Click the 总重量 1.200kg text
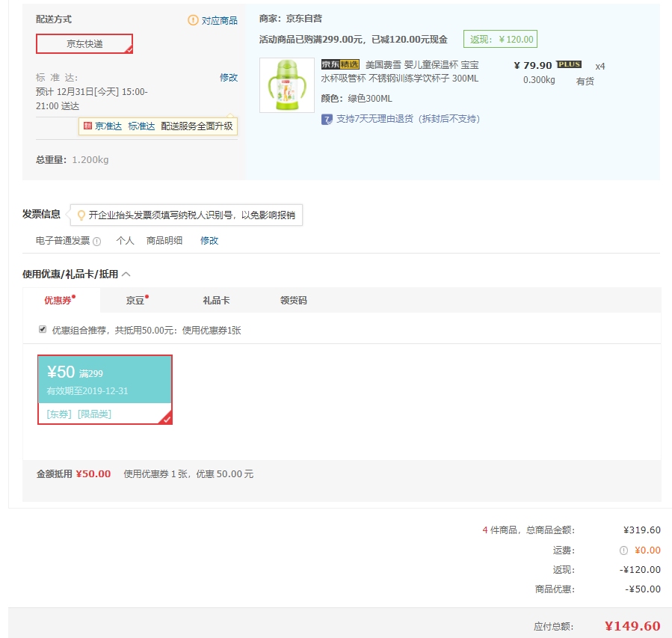This screenshot has height=638, width=672. coord(72,160)
